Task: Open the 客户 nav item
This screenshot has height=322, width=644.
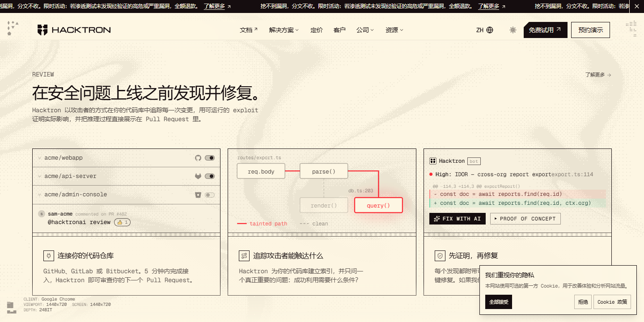Action: click(339, 30)
